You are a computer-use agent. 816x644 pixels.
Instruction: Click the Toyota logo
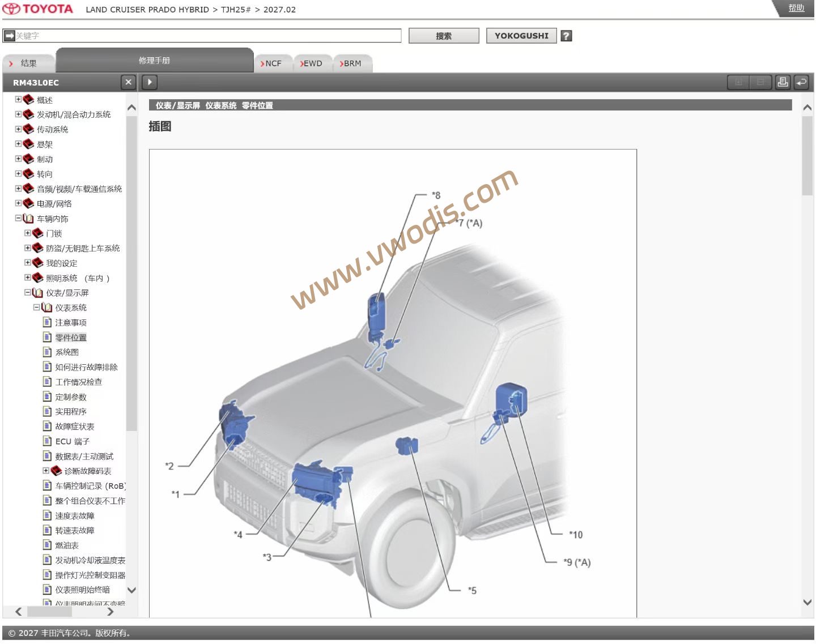pos(37,9)
